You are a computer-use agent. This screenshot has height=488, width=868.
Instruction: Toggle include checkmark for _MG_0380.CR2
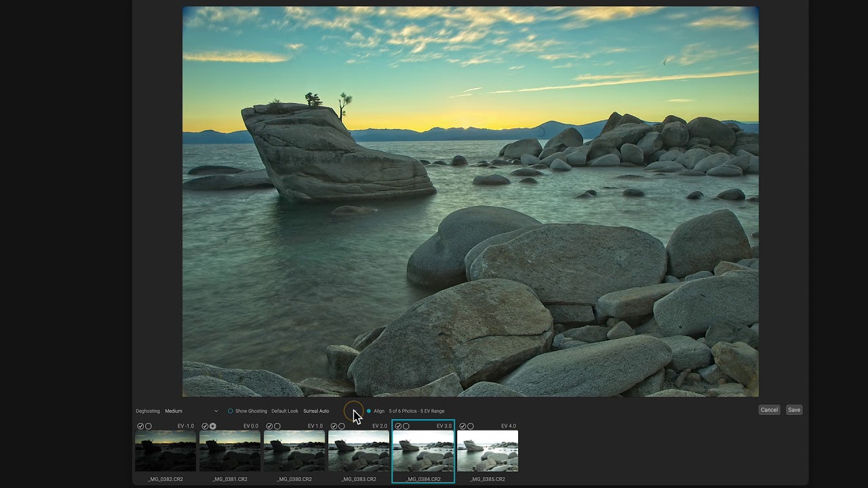269,426
